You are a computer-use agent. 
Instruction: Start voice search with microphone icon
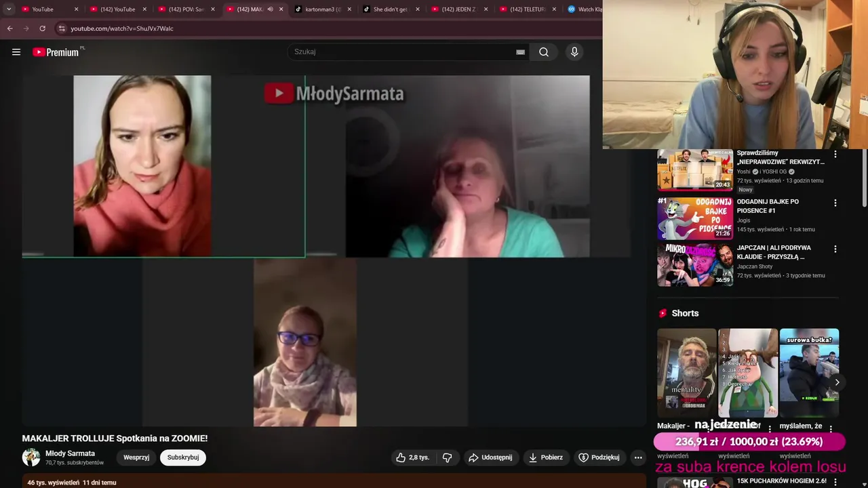(x=574, y=52)
